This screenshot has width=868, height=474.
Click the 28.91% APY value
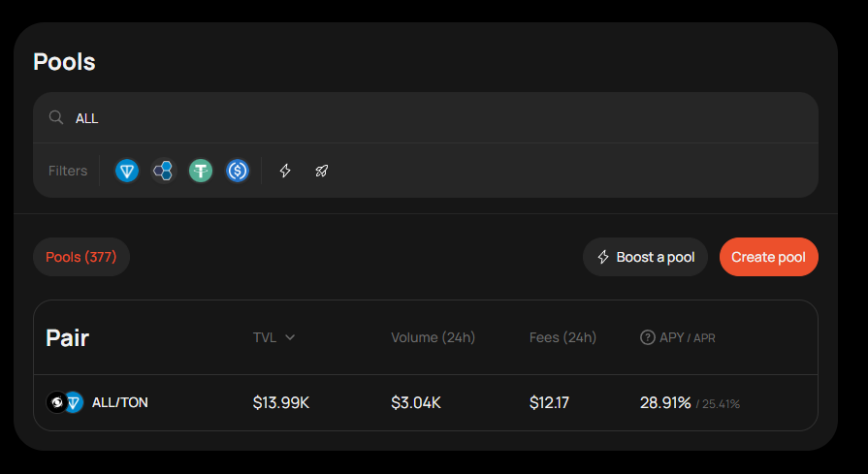(x=665, y=402)
